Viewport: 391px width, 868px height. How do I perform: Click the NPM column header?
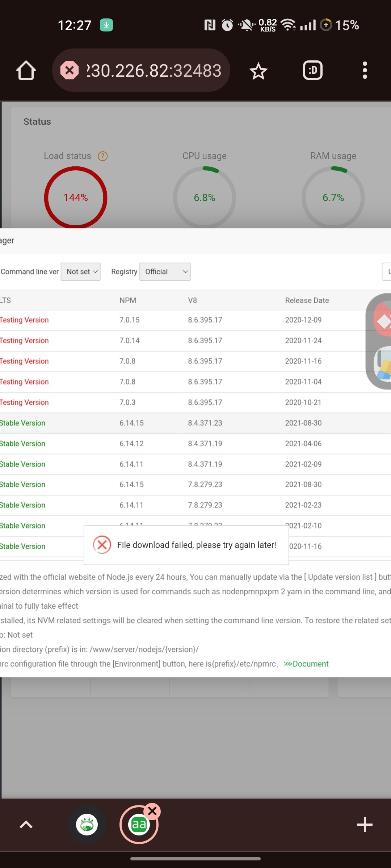click(x=128, y=300)
